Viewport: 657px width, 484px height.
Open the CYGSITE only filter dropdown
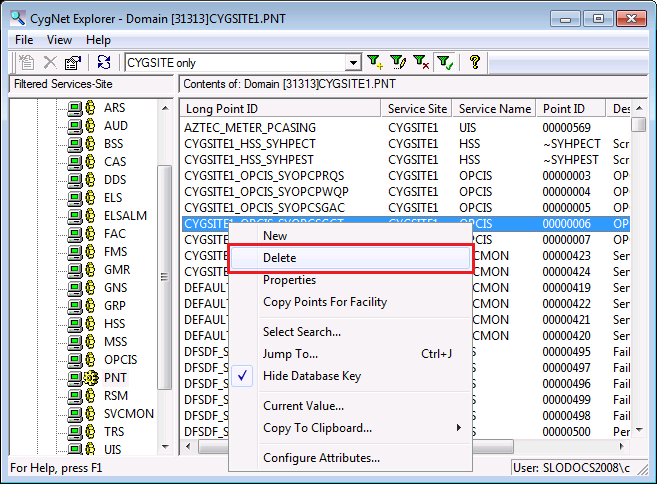[353, 63]
